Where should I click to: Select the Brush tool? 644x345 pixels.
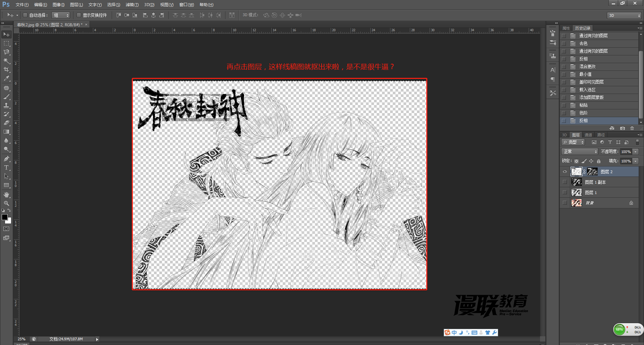[6, 97]
